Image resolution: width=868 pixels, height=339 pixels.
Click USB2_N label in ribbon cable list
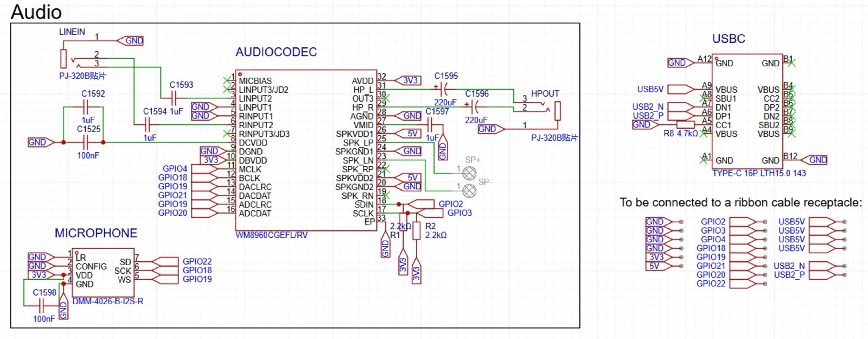pyautogui.click(x=789, y=266)
